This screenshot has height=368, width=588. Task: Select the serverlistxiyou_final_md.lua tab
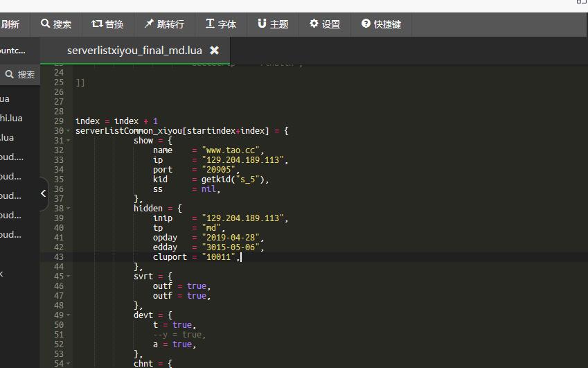[x=133, y=51]
